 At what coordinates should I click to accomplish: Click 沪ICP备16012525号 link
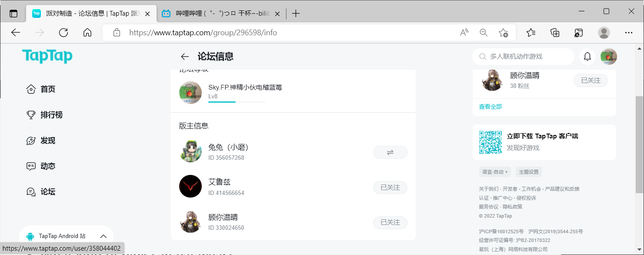click(x=501, y=232)
